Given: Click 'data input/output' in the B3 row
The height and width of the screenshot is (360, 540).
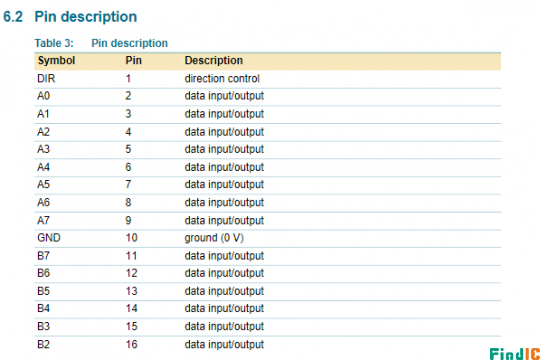Looking at the screenshot, I should pyautogui.click(x=224, y=327).
